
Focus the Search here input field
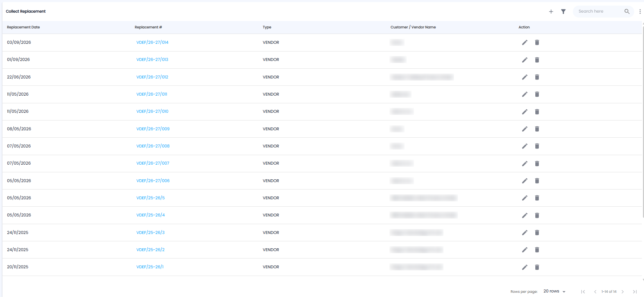point(599,12)
